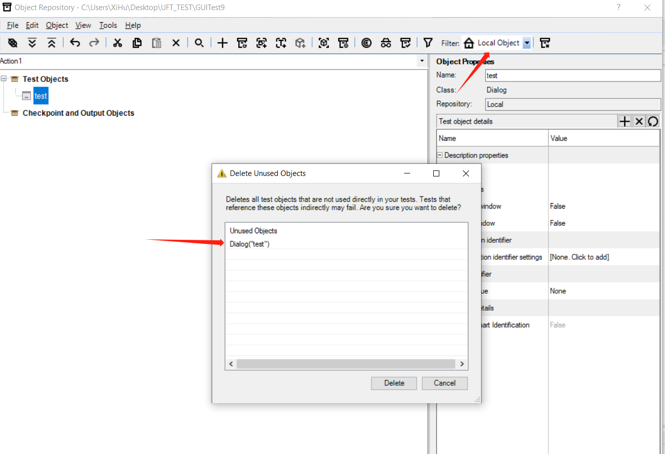This screenshot has width=665, height=454.
Task: Click the circular reset icon in Test object details
Action: (x=653, y=121)
